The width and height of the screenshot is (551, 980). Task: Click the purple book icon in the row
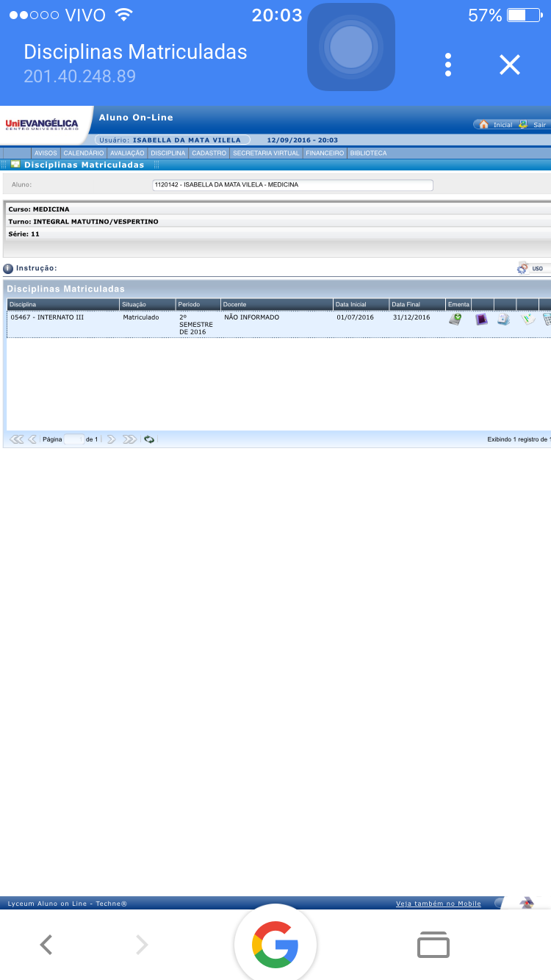481,319
